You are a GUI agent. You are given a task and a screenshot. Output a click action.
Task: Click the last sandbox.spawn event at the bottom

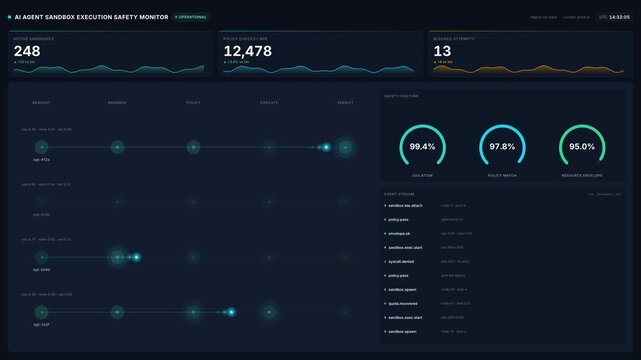(x=502, y=331)
